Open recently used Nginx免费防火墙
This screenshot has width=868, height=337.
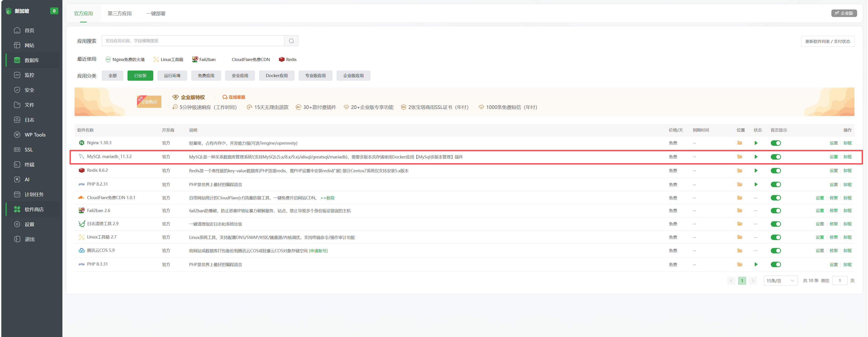click(x=125, y=59)
